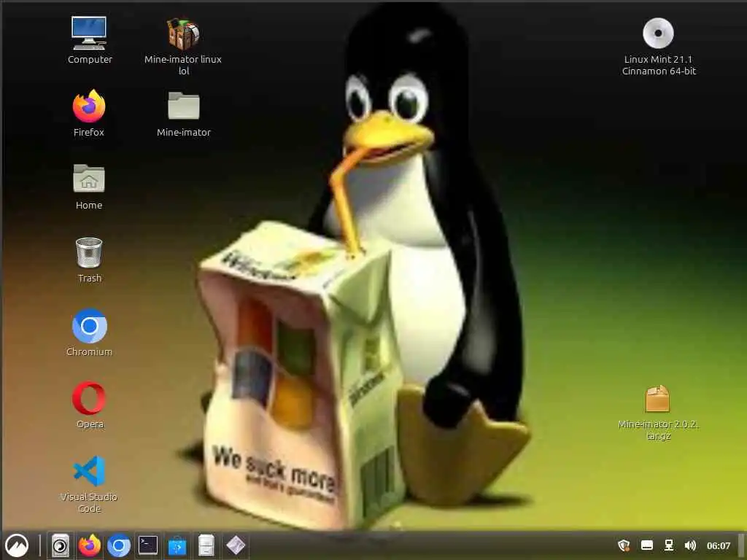This screenshot has height=560, width=747.
Task: Click the show desktop strip at panel edge
Action: (x=742, y=545)
